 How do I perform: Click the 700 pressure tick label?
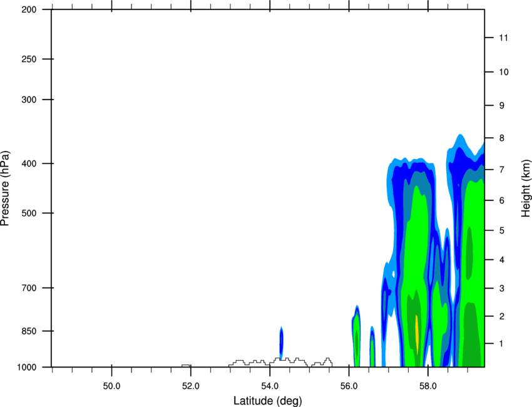29,288
